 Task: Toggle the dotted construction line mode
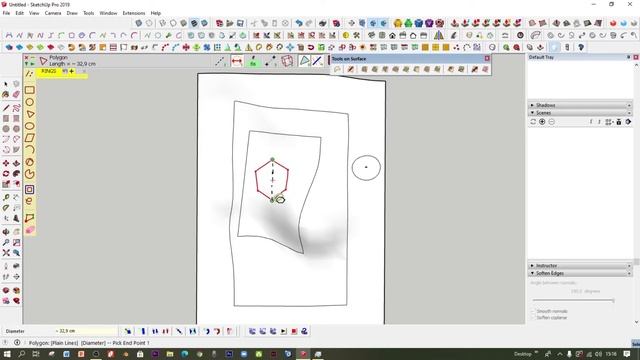(x=220, y=61)
